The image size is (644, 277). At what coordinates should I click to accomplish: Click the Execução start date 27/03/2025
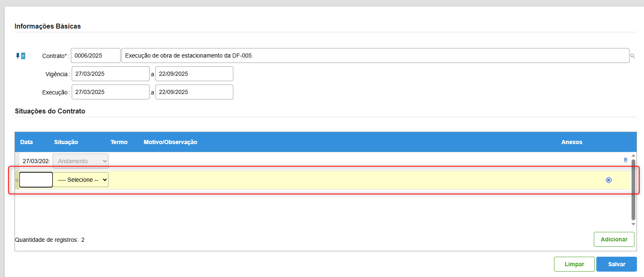pyautogui.click(x=111, y=92)
